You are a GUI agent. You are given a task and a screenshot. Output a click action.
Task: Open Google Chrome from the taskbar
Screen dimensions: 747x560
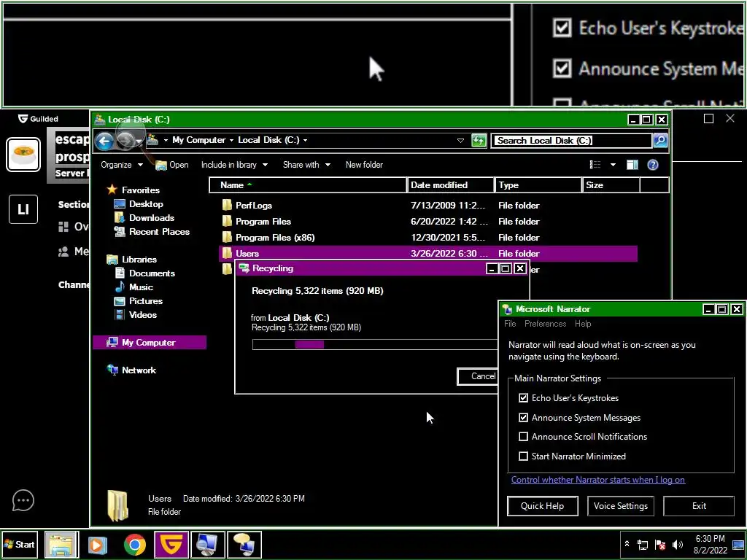pos(135,545)
